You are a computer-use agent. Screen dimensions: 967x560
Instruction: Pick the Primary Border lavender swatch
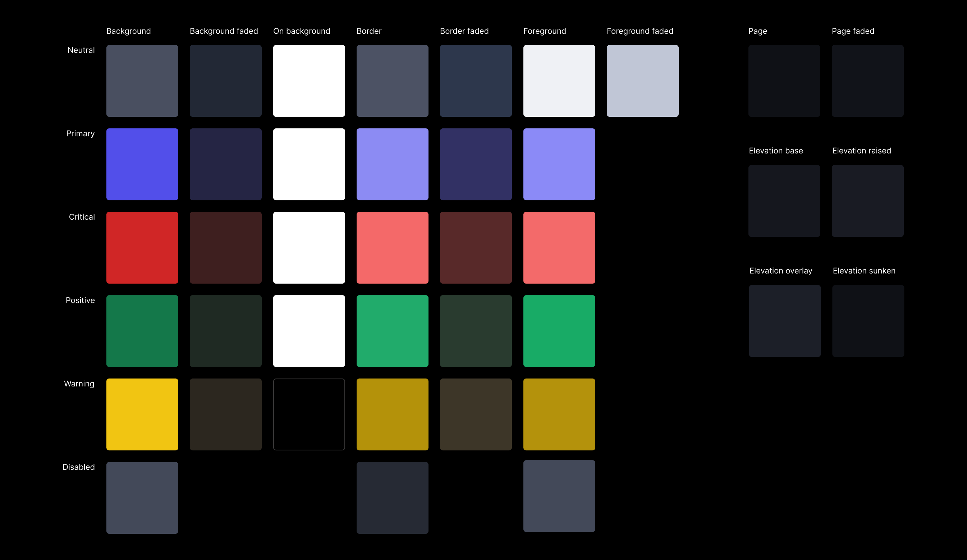[392, 164]
